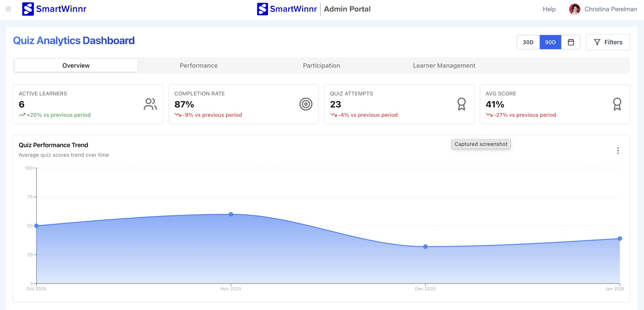The image size is (644, 310).
Task: Switch to the Performance tab
Action: click(198, 66)
